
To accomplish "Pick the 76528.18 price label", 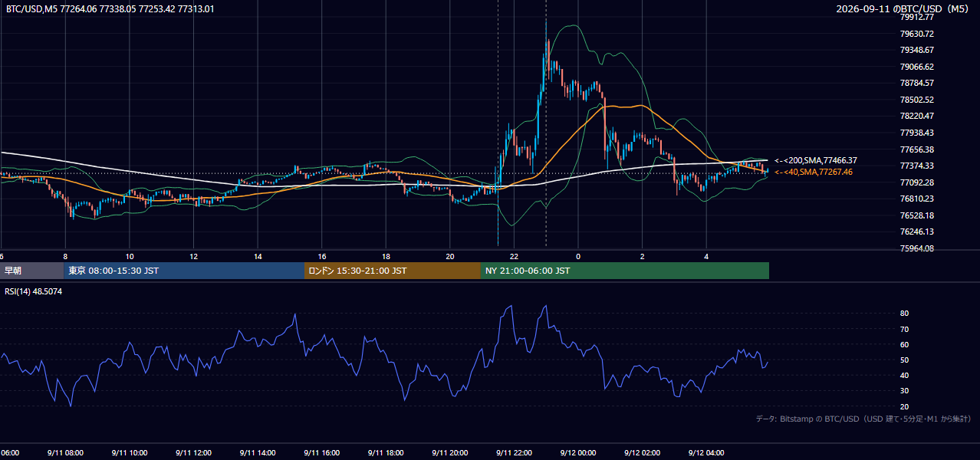I will (917, 215).
